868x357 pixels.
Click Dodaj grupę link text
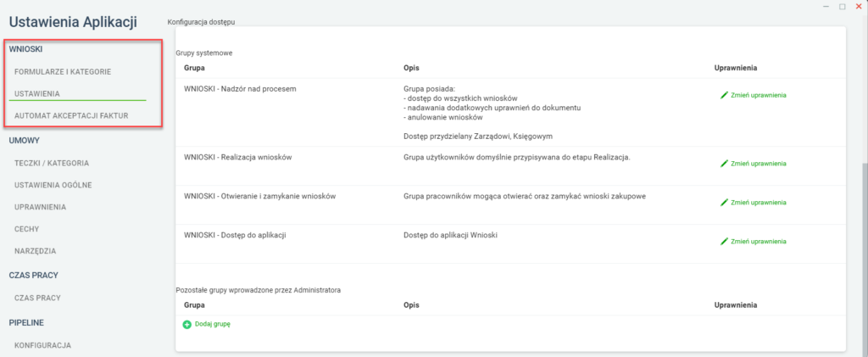(x=213, y=324)
